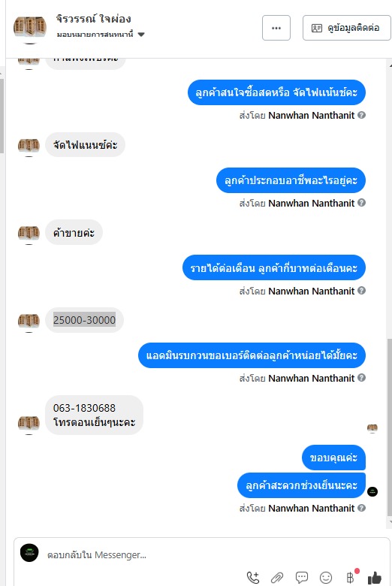
Task: Click the 25000-30000 message bubble
Action: 84,320
